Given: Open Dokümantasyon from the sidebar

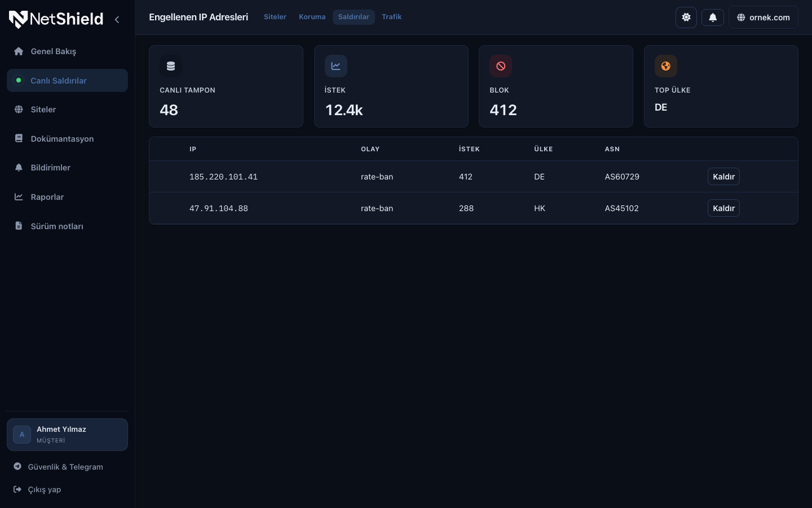Looking at the screenshot, I should (x=67, y=139).
